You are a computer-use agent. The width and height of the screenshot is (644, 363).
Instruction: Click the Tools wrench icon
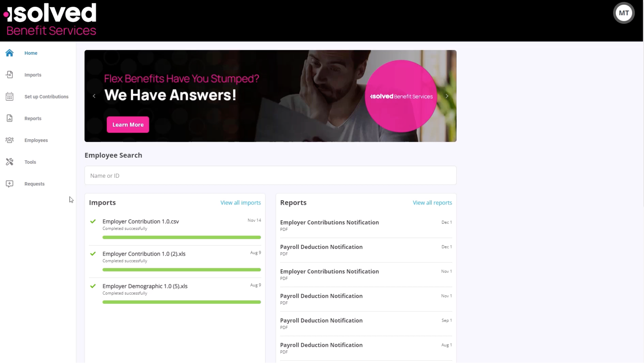point(9,162)
